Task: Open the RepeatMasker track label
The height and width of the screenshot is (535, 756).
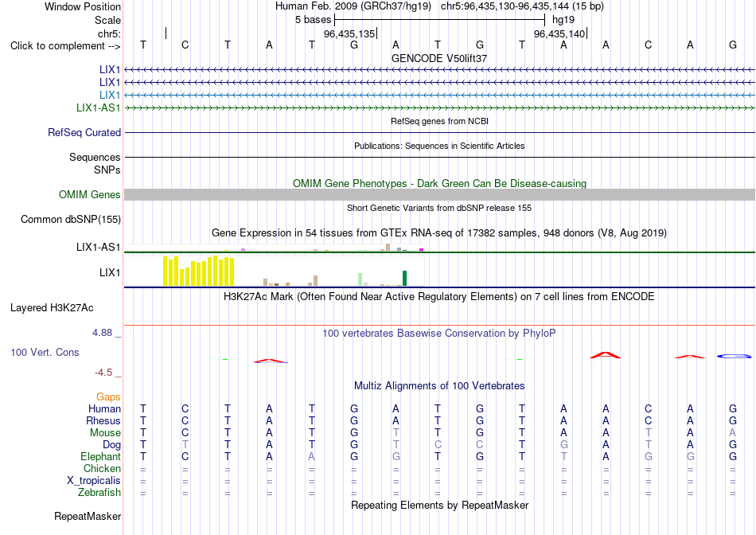Action: pyautogui.click(x=88, y=516)
